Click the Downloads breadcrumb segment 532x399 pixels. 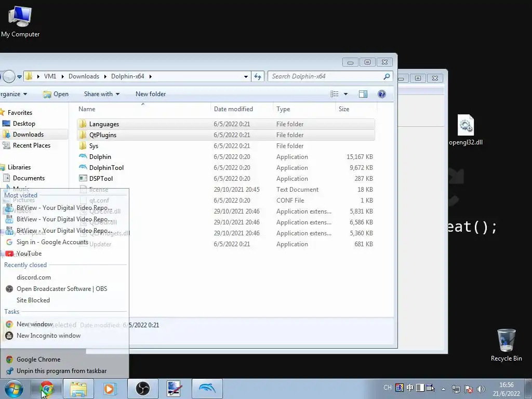point(84,76)
